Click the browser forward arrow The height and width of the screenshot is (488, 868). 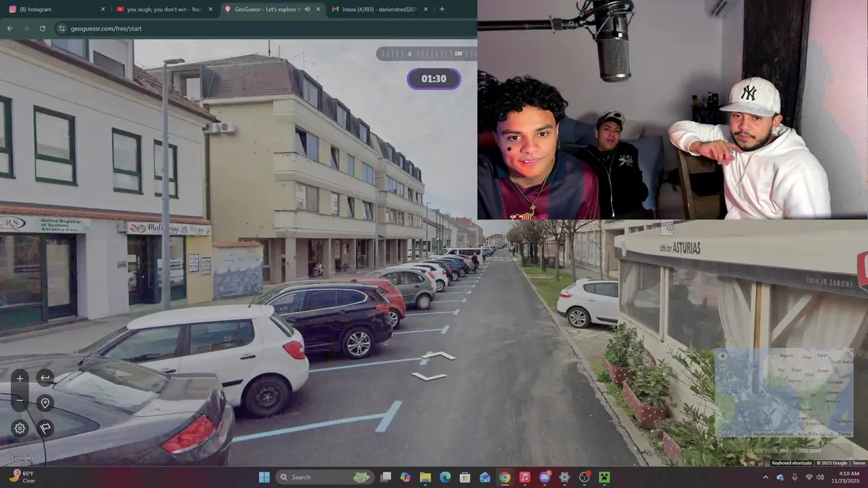tap(26, 28)
